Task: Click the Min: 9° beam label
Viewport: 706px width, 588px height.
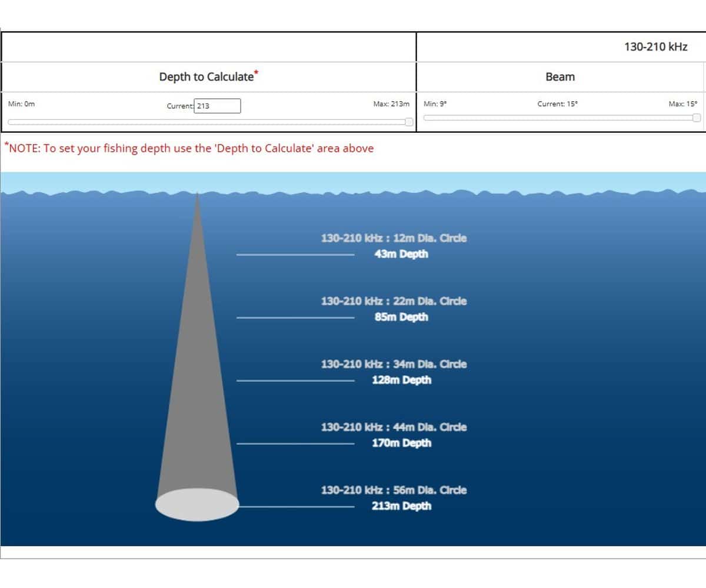Action: click(x=435, y=104)
